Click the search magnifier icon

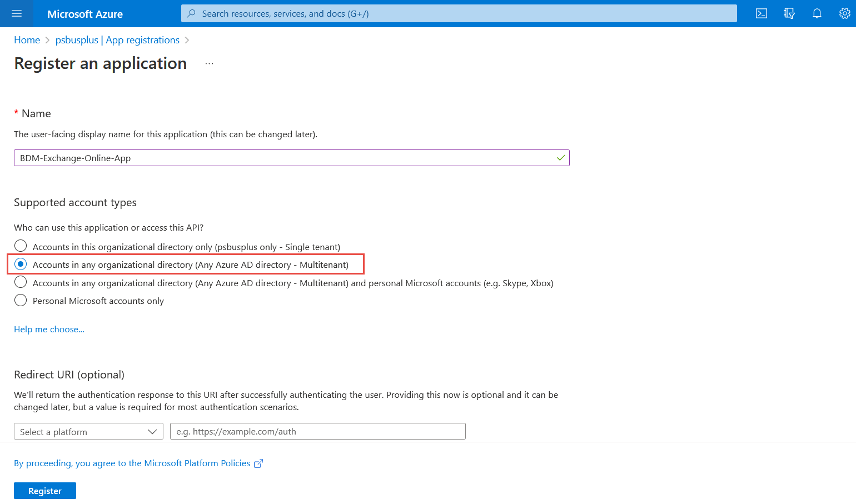pyautogui.click(x=191, y=13)
